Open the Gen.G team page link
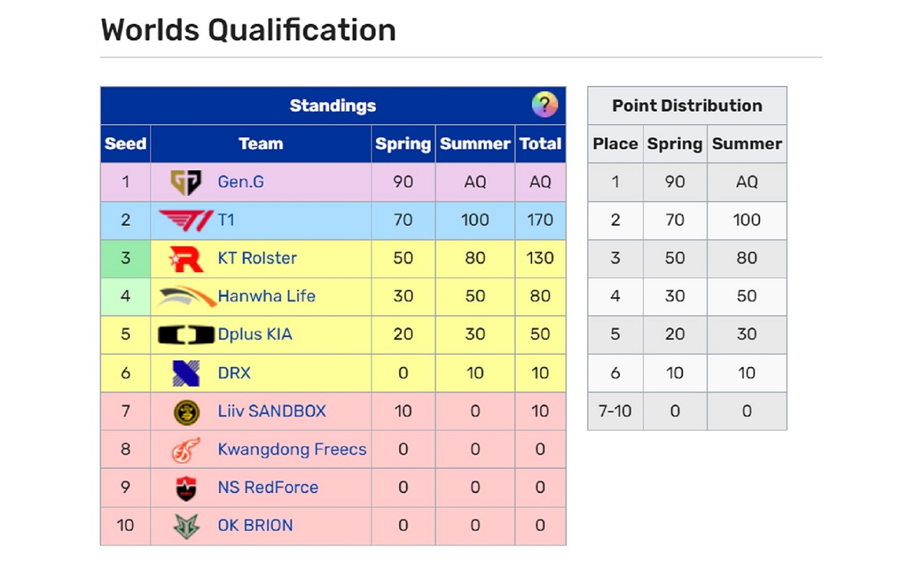 coord(240,182)
